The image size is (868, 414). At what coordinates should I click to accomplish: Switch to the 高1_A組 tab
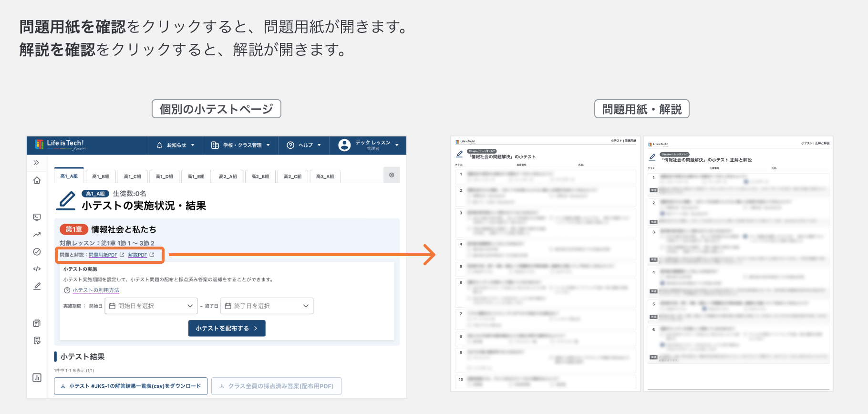click(x=69, y=176)
